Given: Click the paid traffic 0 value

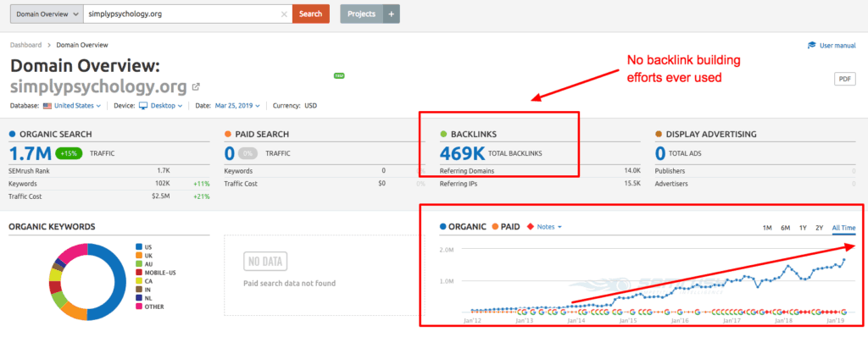Looking at the screenshot, I should 230,153.
